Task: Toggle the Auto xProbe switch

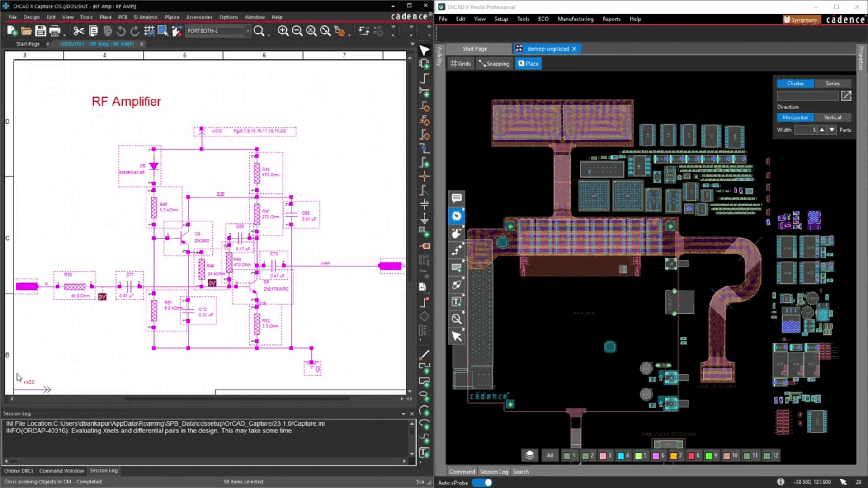Action: pyautogui.click(x=482, y=483)
